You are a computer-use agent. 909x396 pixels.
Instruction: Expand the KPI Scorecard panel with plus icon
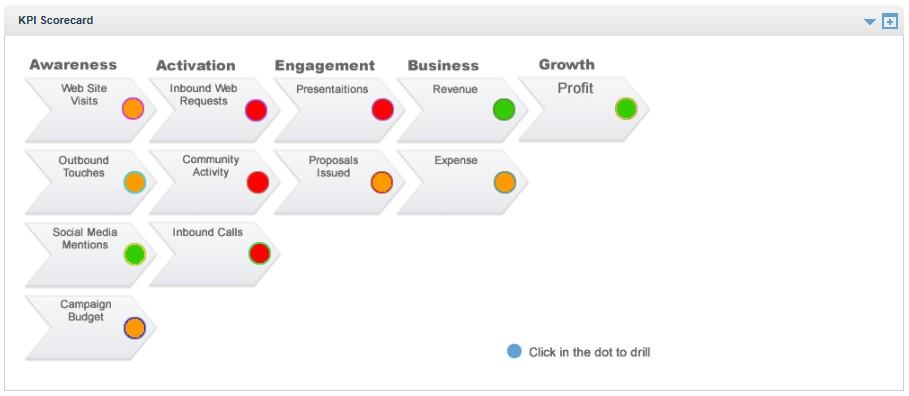(889, 21)
